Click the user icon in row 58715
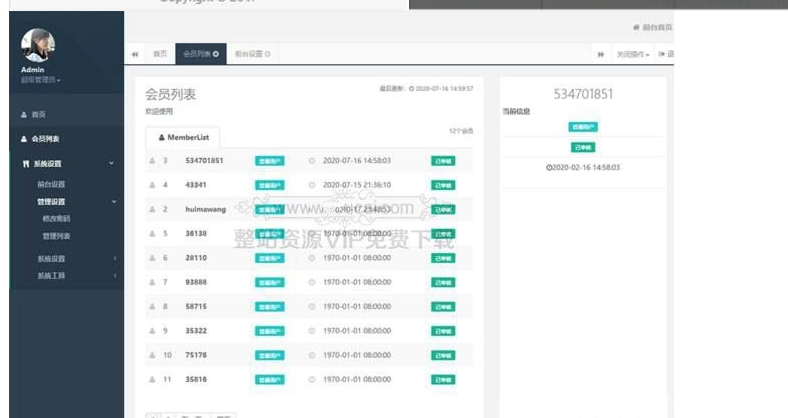Screen dimensions: 788x418 pyautogui.click(x=152, y=306)
